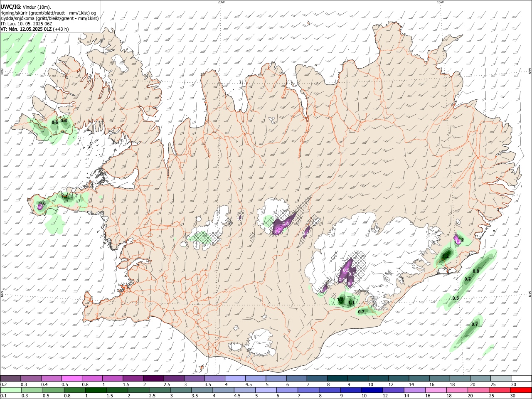This screenshot has width=532, height=399.
Task: Click the '2' value beside the eastern purple patch
Action: 462,240
